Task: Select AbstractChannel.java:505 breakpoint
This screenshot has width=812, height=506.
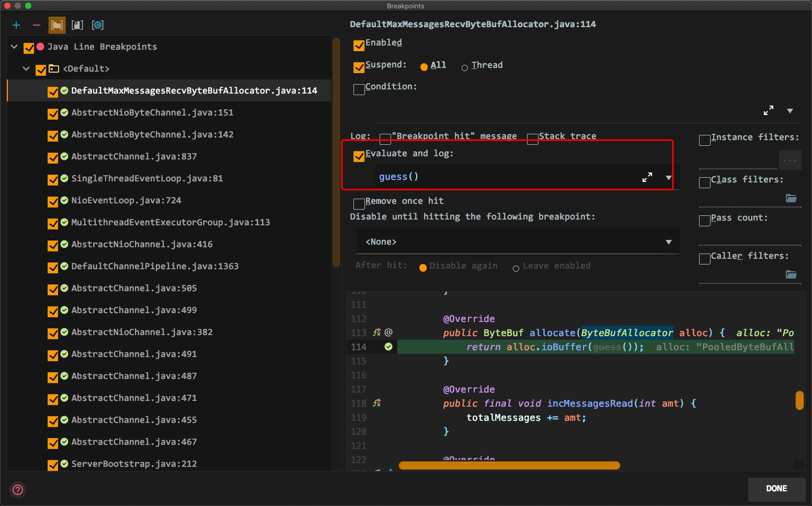Action: pos(134,288)
